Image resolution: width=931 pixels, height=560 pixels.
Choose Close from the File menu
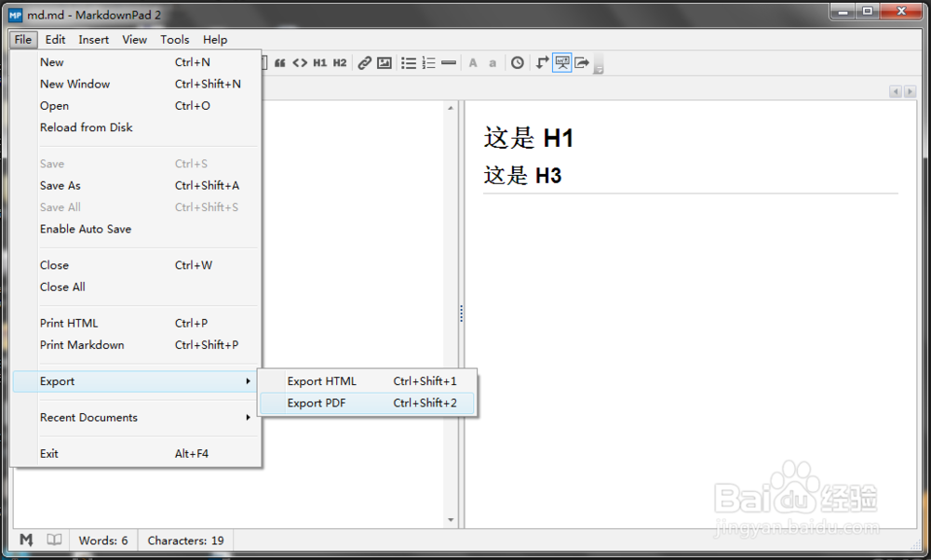pos(137,265)
